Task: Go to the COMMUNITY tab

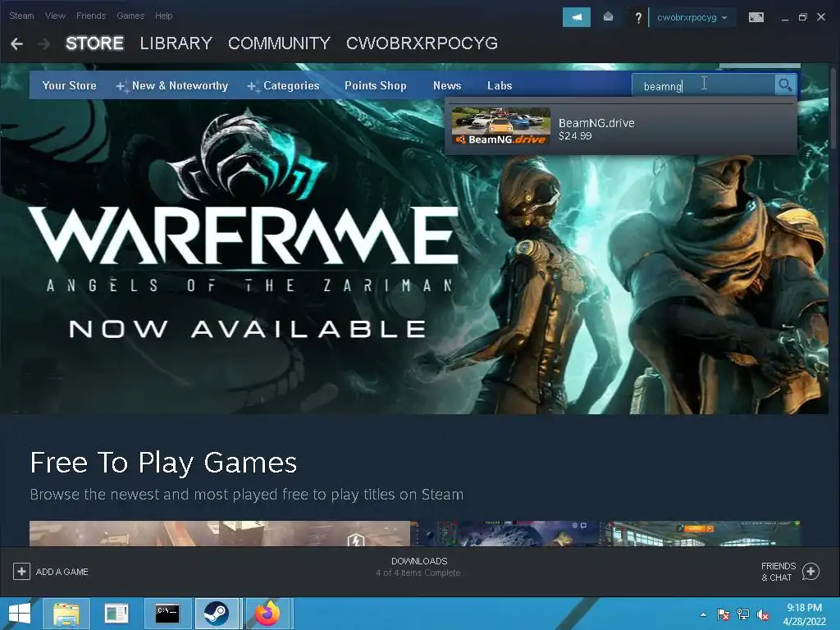Action: pos(279,43)
